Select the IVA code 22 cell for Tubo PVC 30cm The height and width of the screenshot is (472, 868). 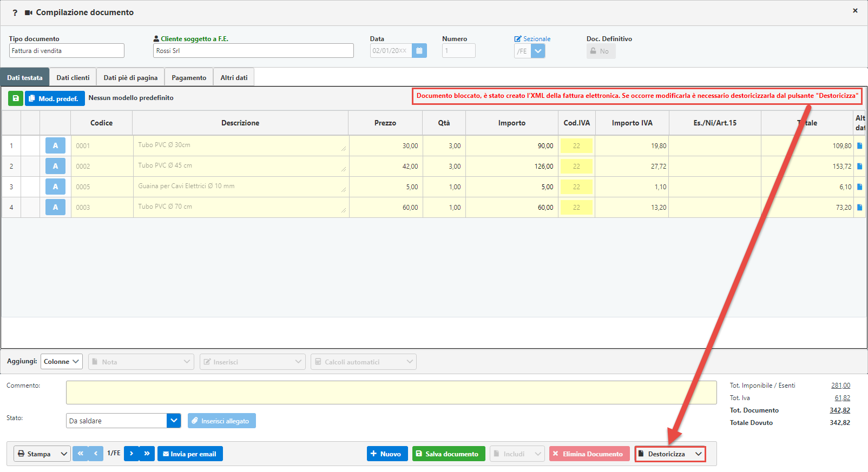click(x=576, y=145)
